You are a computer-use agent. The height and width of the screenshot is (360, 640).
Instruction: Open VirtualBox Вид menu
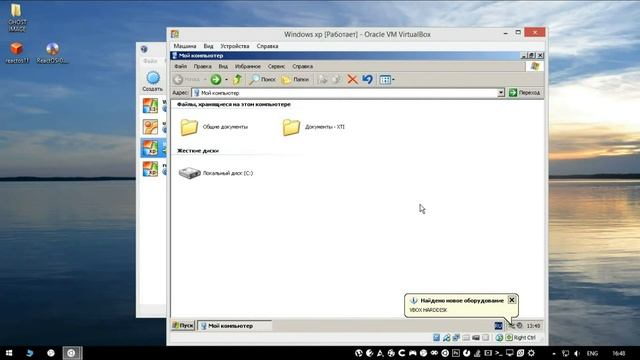[x=208, y=46]
